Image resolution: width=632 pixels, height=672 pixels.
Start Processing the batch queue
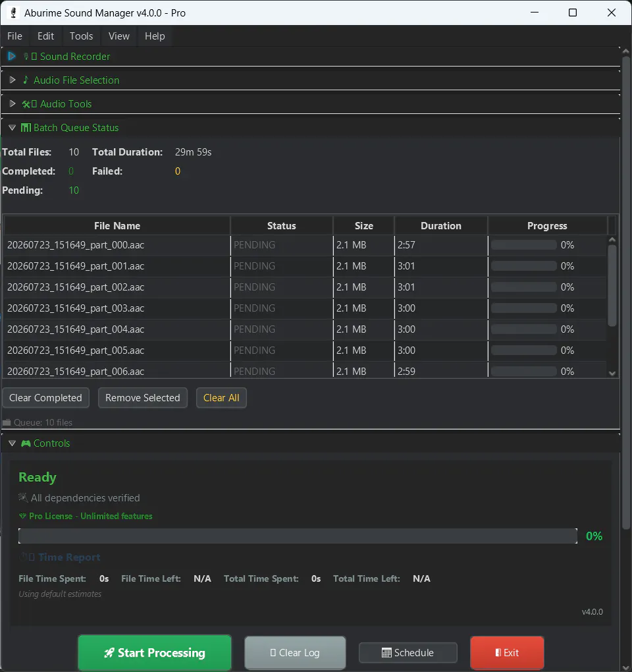155,653
